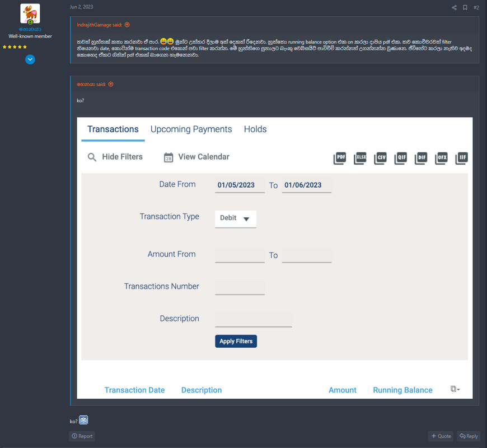Open the post permalink #2
Viewport: 487px width, 448px height.
[476, 7]
